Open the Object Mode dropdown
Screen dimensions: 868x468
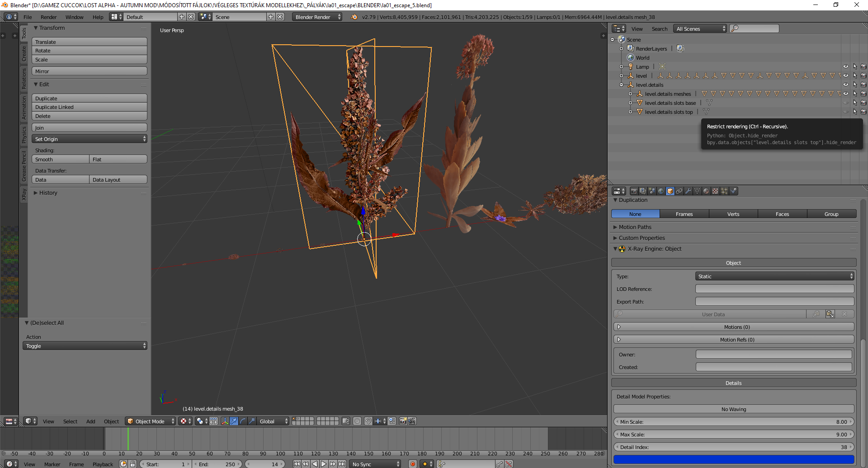click(x=150, y=421)
